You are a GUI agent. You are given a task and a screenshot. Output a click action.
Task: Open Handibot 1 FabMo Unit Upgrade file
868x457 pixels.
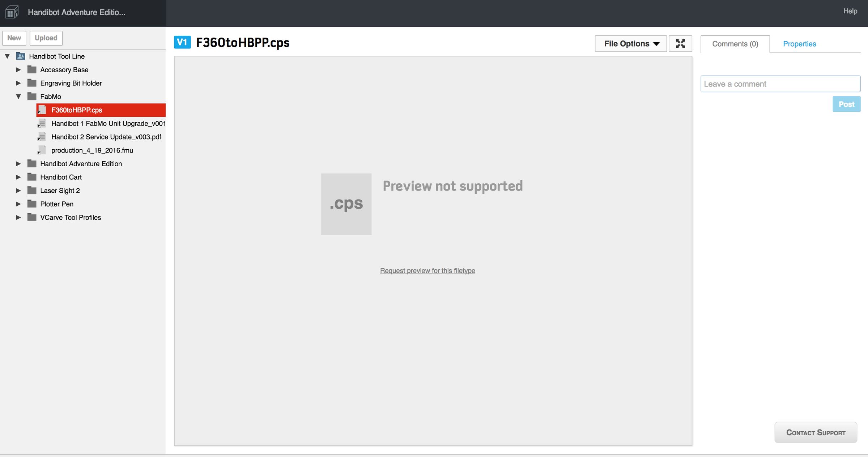[x=108, y=123]
